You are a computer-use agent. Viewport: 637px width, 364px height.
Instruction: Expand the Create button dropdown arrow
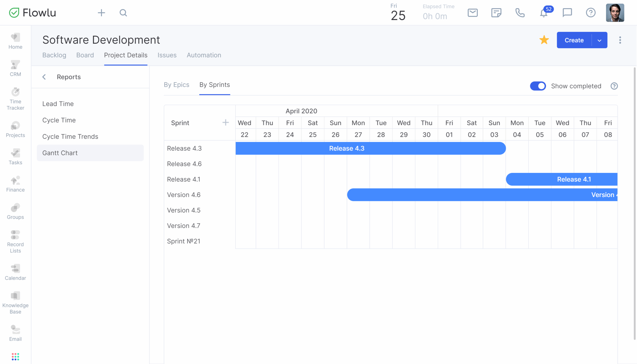tap(599, 40)
